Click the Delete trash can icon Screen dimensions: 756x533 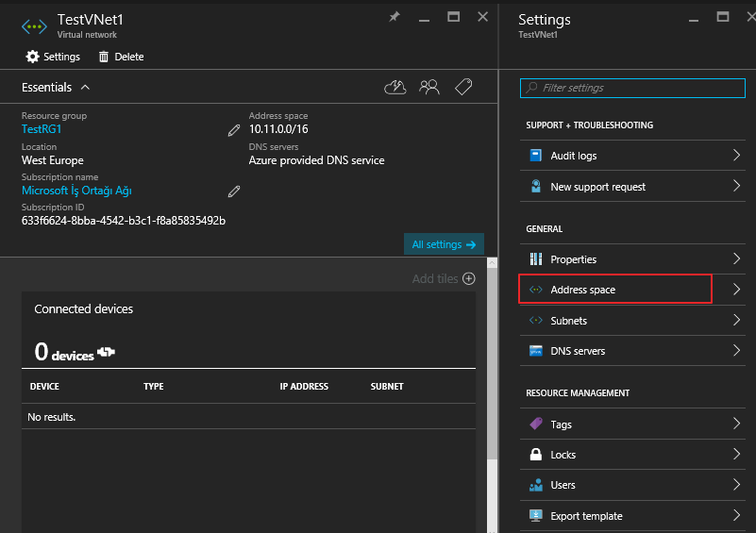[104, 57]
